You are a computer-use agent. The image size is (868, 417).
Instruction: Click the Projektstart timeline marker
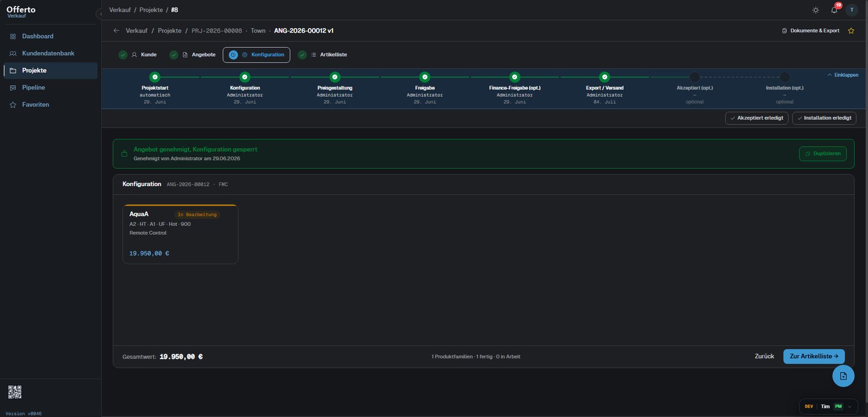click(155, 77)
